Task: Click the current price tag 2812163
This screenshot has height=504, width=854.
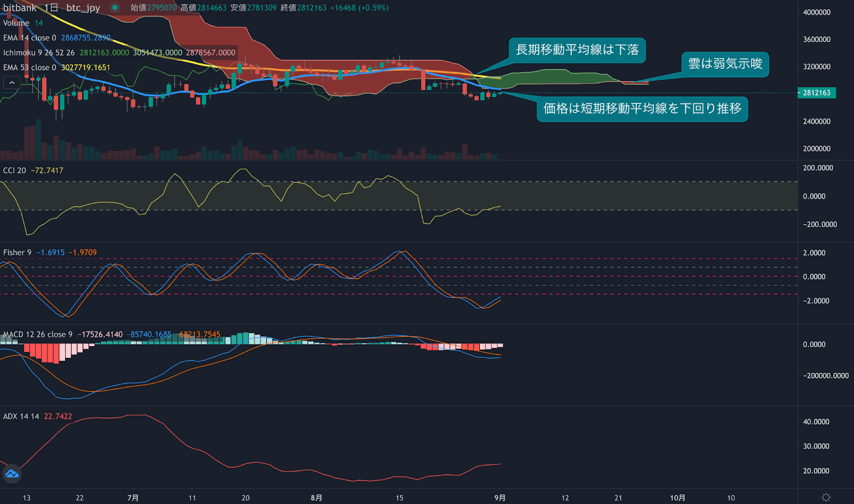Action: [x=817, y=93]
